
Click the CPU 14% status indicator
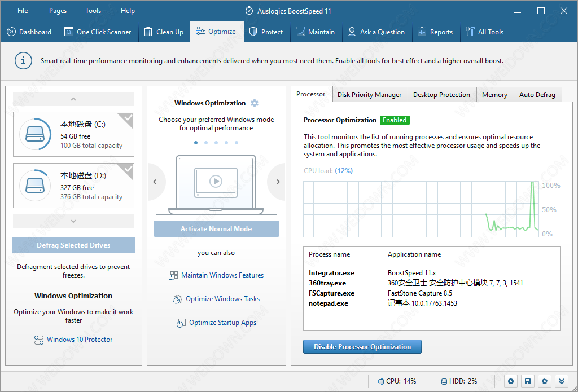pos(397,381)
